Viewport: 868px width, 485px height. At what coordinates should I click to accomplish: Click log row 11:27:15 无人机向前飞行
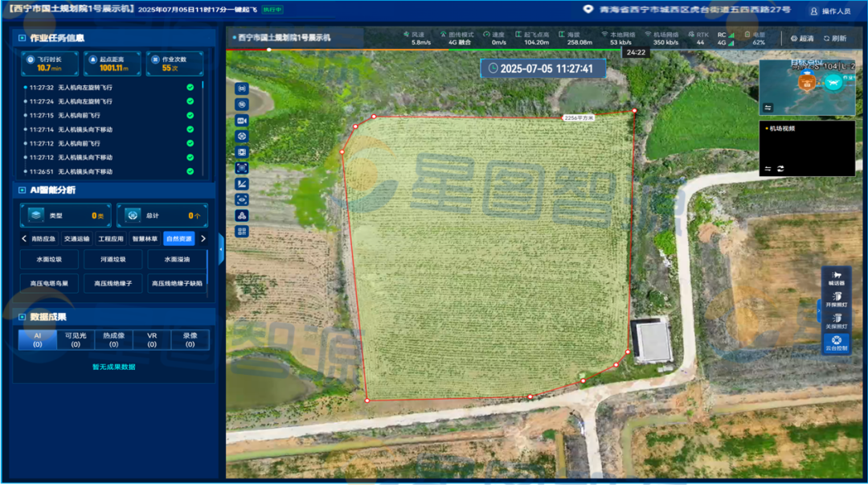109,115
